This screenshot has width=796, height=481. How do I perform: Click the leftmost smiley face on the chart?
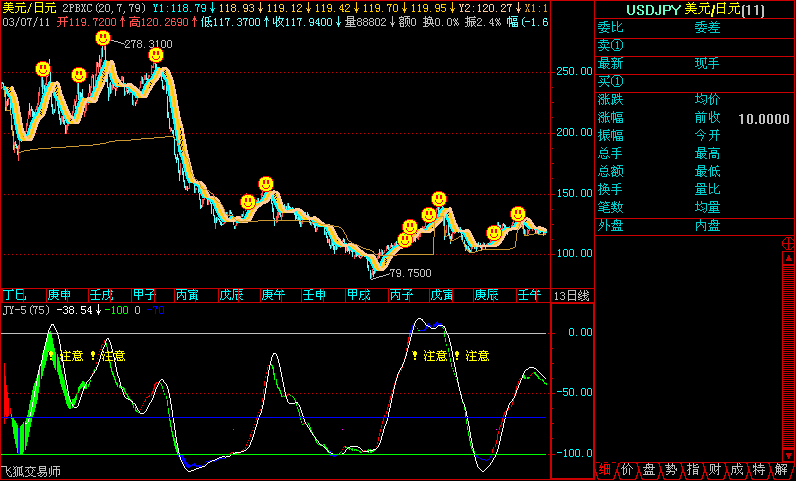pyautogui.click(x=42, y=69)
